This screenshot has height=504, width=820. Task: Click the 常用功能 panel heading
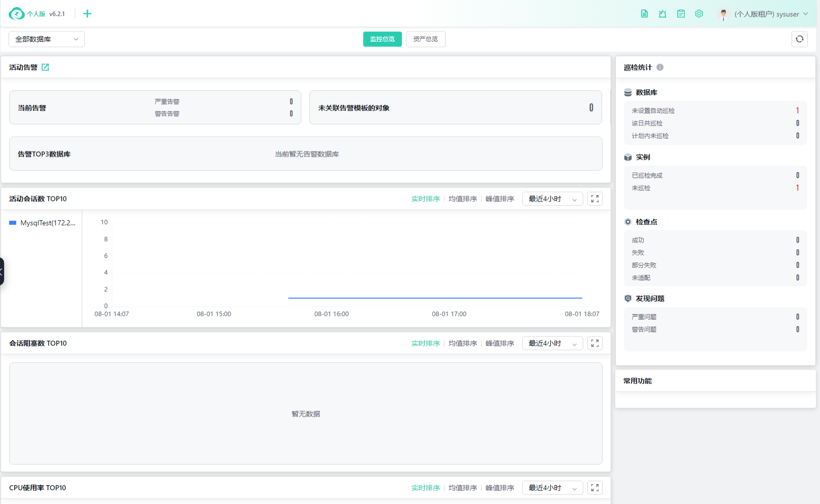[638, 381]
